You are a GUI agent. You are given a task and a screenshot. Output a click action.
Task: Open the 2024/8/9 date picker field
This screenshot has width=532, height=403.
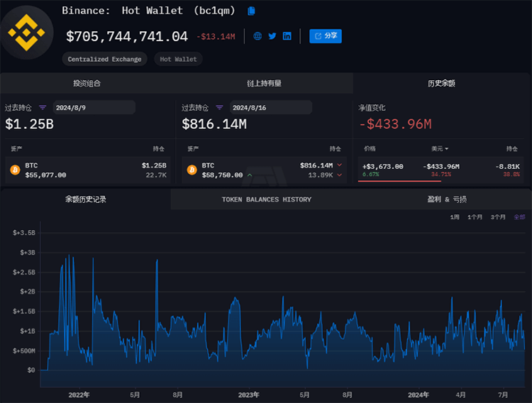(x=94, y=108)
